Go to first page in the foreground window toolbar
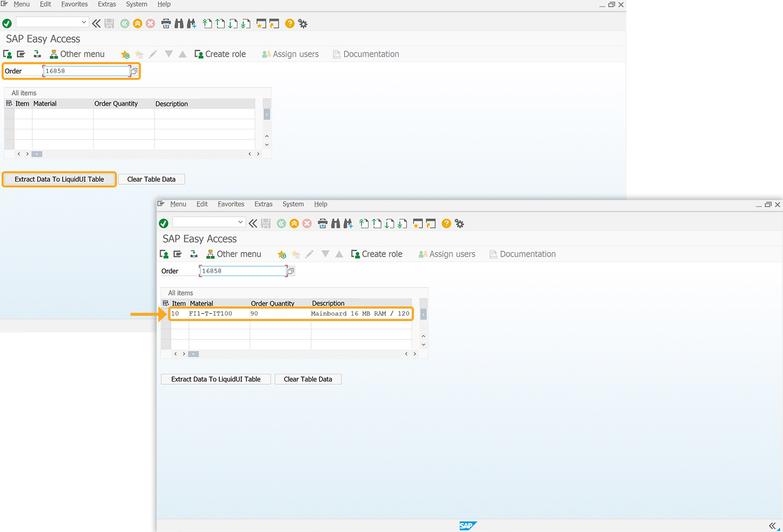Screen dimensions: 783x532 tap(364, 223)
